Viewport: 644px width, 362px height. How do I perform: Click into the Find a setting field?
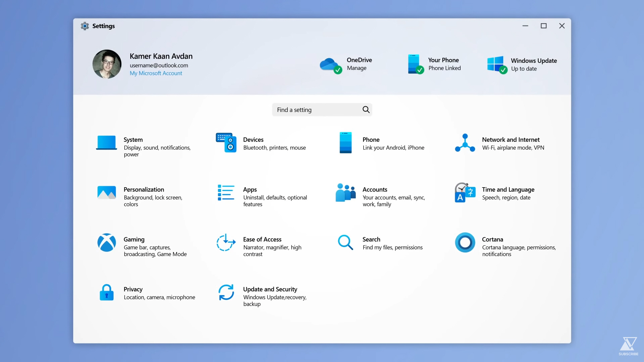[x=322, y=110]
